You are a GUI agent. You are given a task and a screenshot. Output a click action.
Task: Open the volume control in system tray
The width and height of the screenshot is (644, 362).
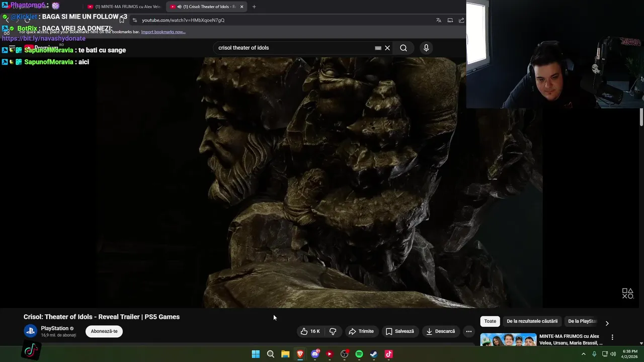click(x=613, y=354)
